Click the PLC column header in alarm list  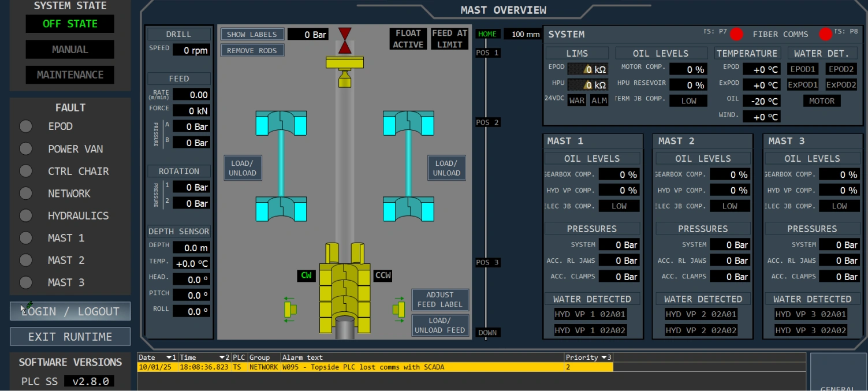(x=239, y=358)
